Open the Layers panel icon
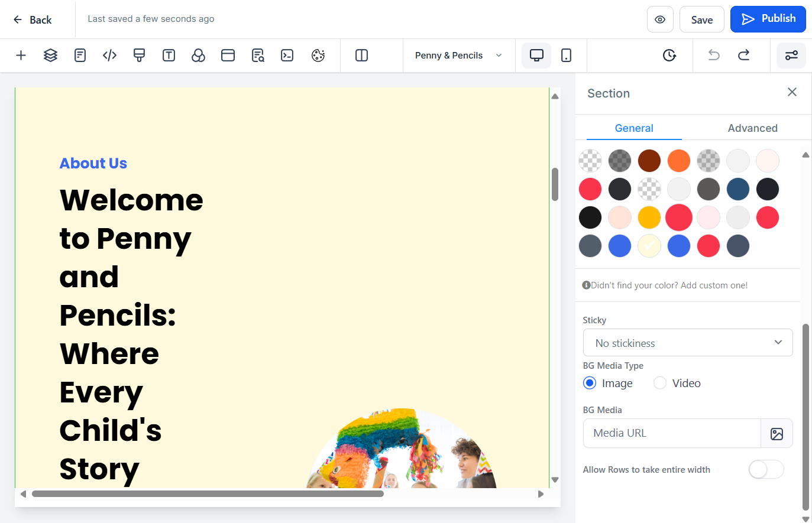812x523 pixels. pos(50,56)
